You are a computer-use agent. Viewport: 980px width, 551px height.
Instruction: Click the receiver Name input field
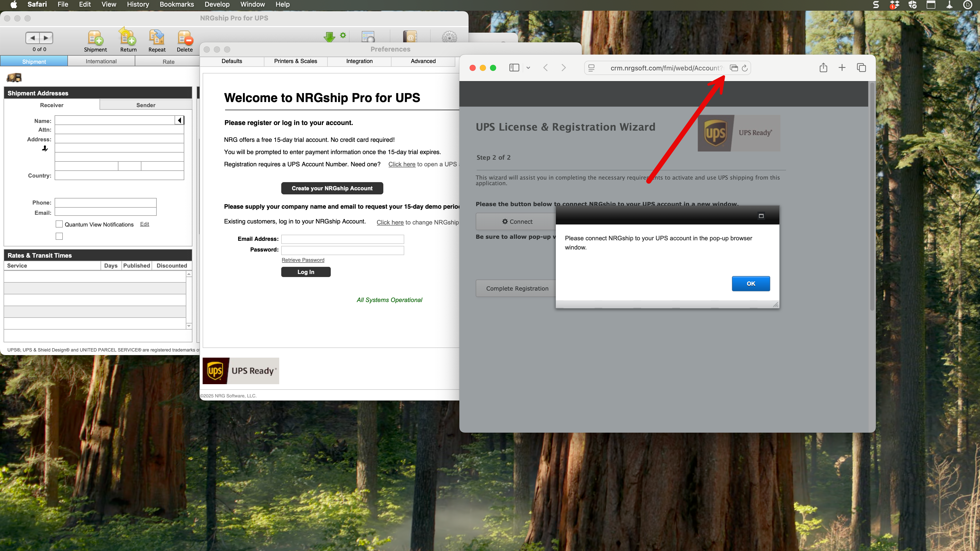(x=115, y=120)
